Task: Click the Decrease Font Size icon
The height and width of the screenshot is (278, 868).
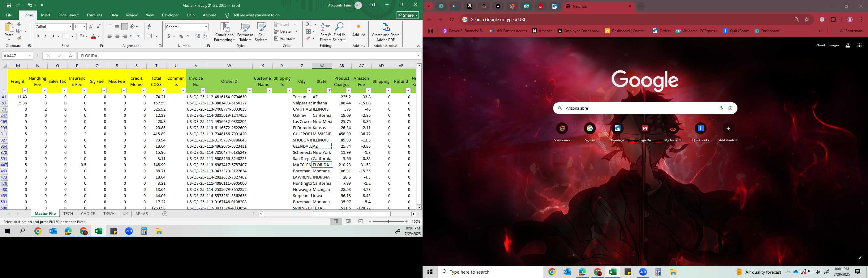Action: pos(98,27)
